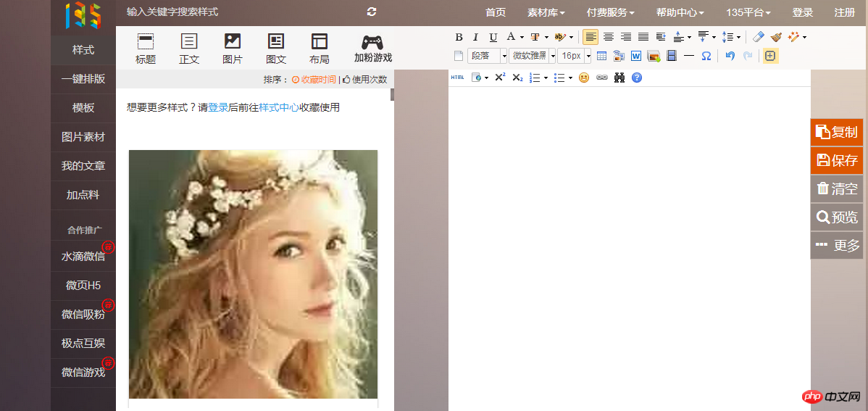The height and width of the screenshot is (411, 868).
Task: Open the binoculars find and replace tool
Action: pos(619,78)
